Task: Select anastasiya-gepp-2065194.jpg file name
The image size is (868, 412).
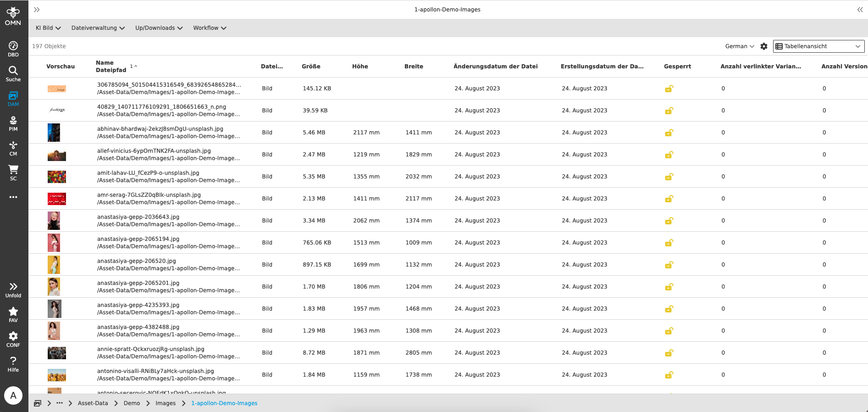Action: [138, 239]
